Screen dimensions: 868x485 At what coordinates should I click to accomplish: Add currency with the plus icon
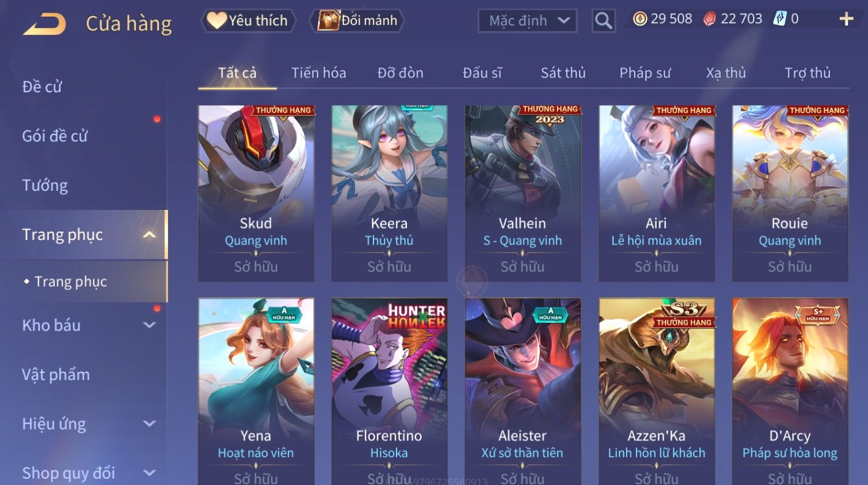tap(846, 19)
